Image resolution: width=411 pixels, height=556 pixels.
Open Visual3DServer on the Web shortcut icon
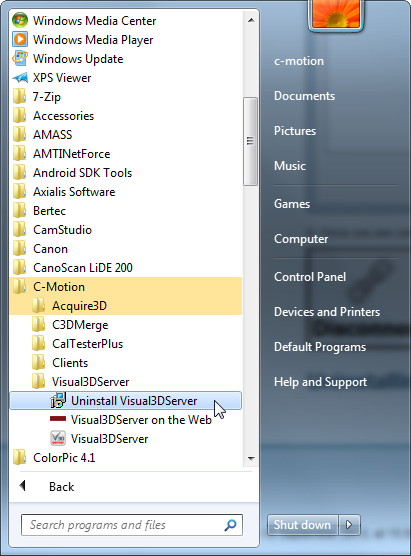(x=58, y=419)
